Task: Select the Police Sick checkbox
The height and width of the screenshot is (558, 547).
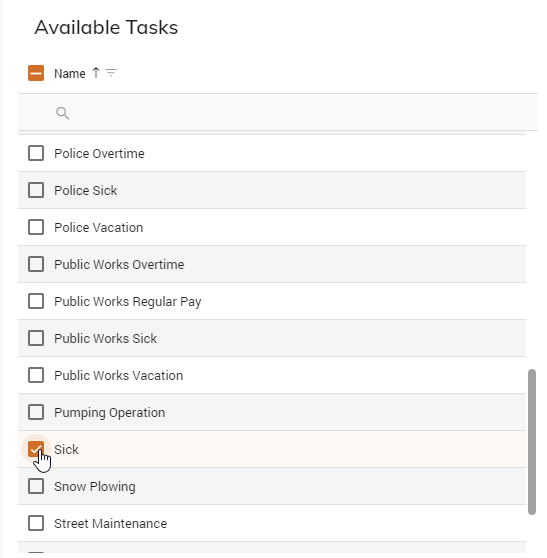Action: [36, 190]
